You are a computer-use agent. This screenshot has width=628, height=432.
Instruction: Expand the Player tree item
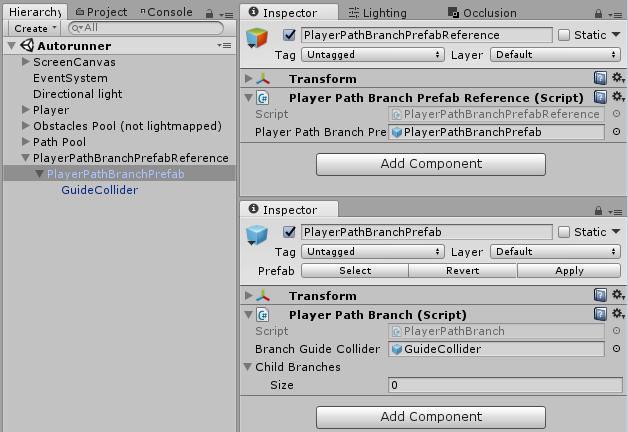[x=26, y=109]
